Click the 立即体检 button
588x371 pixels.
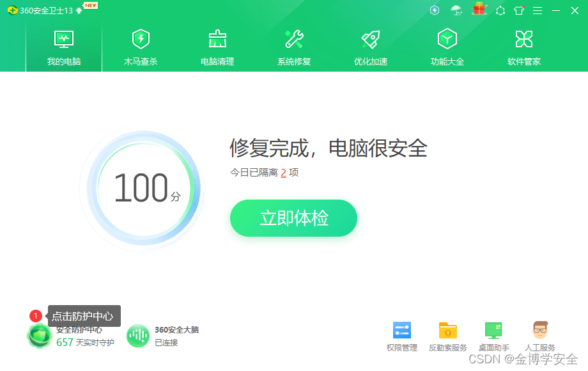pos(293,218)
